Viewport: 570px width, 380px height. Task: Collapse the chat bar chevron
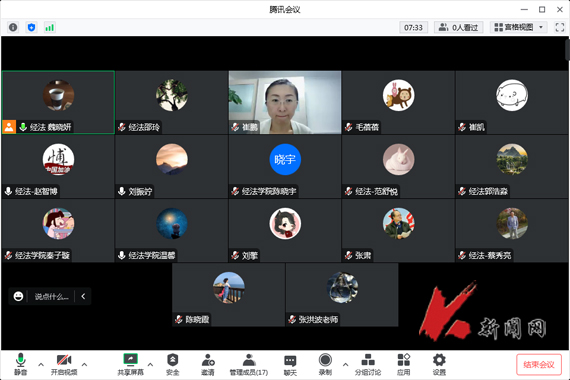pos(83,296)
